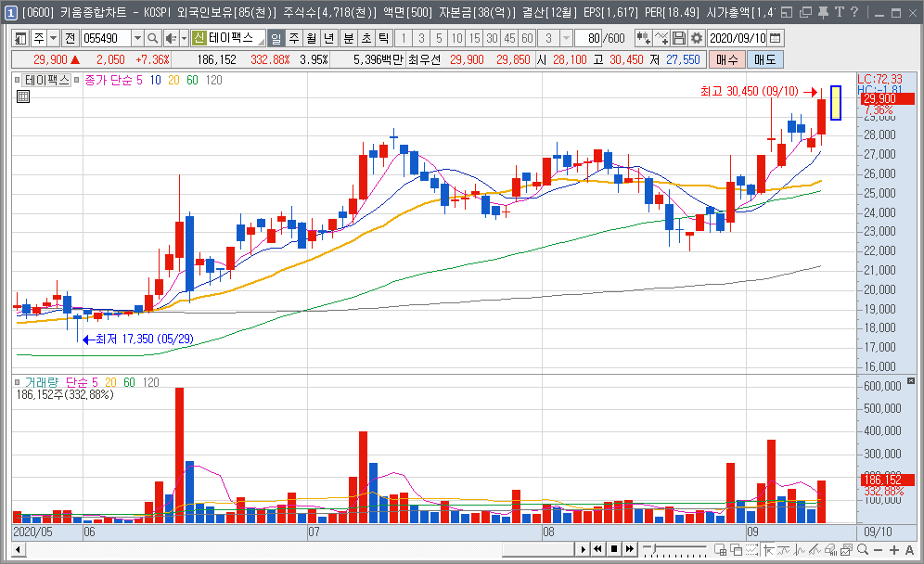Open the stock code search magnifier
Screen dimensions: 924x564
click(153, 38)
